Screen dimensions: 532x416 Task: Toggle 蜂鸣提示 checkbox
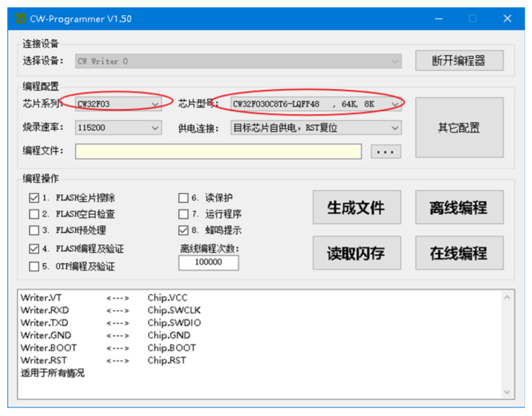pos(183,230)
